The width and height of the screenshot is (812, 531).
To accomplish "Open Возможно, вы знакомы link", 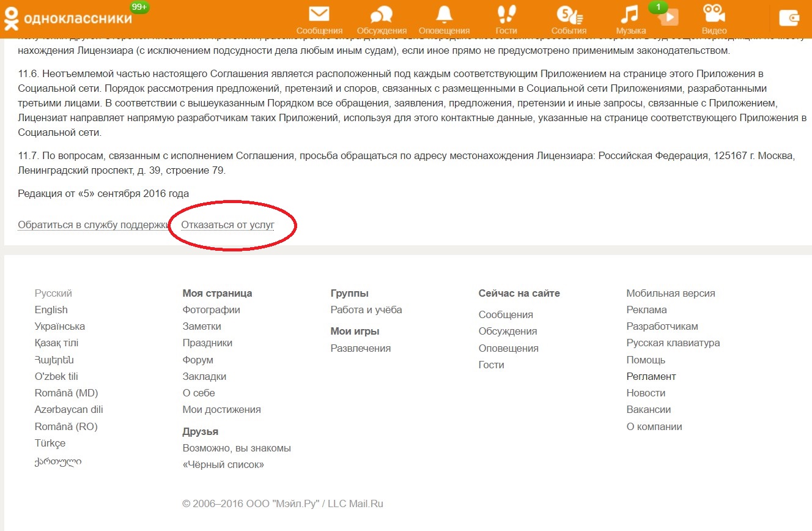I will [237, 448].
